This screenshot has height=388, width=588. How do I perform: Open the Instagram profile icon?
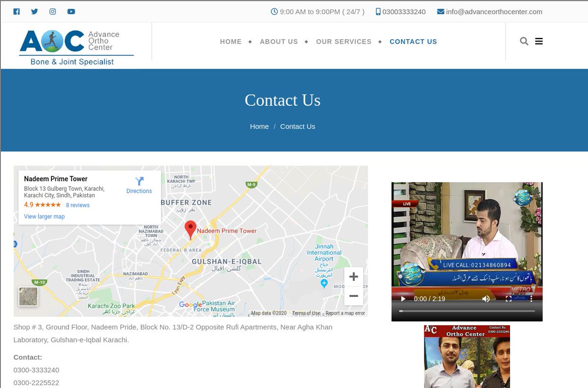point(52,12)
